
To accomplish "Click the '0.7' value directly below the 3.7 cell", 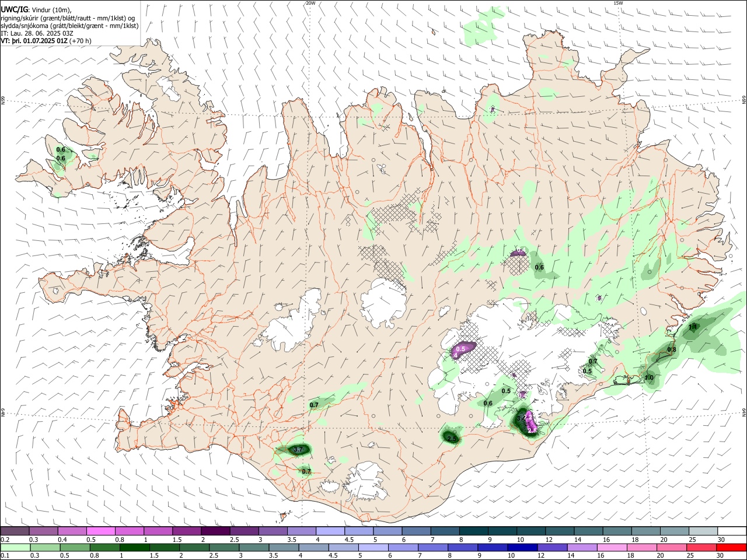I will 306,471.
